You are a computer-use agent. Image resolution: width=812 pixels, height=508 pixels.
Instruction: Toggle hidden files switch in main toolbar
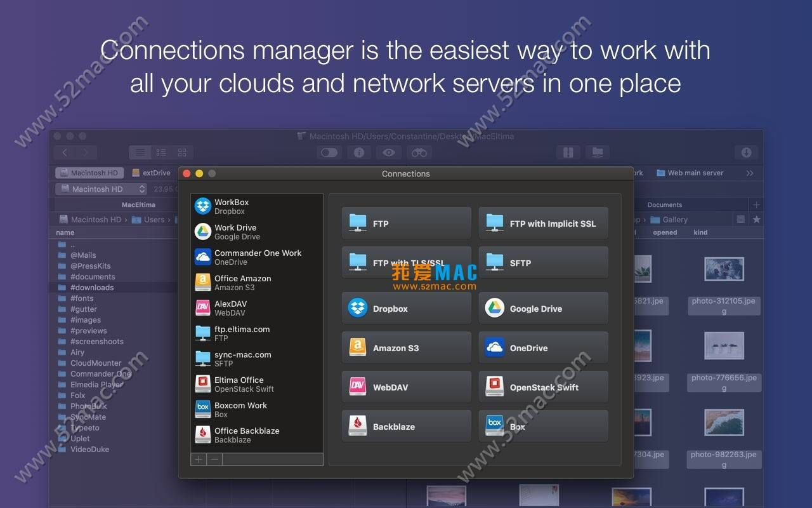[329, 152]
